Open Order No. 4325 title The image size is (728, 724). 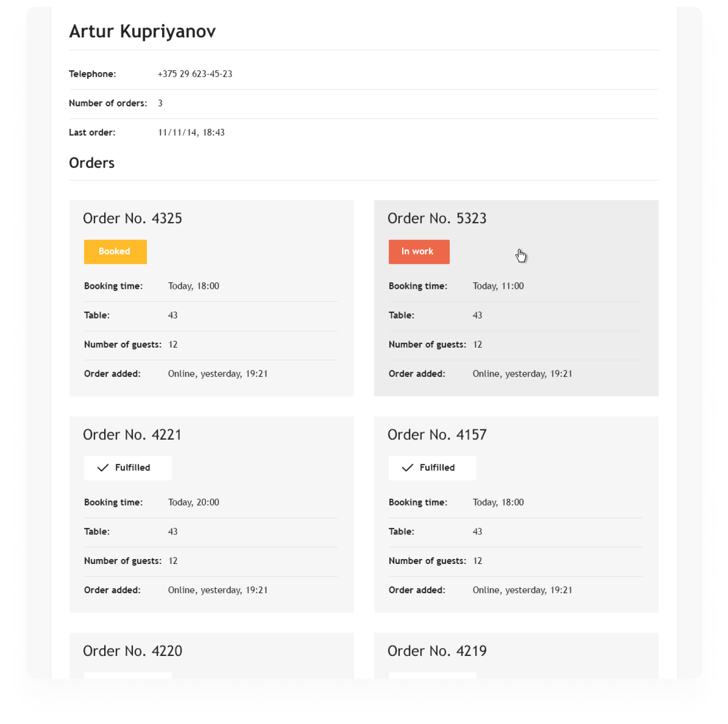tap(133, 218)
